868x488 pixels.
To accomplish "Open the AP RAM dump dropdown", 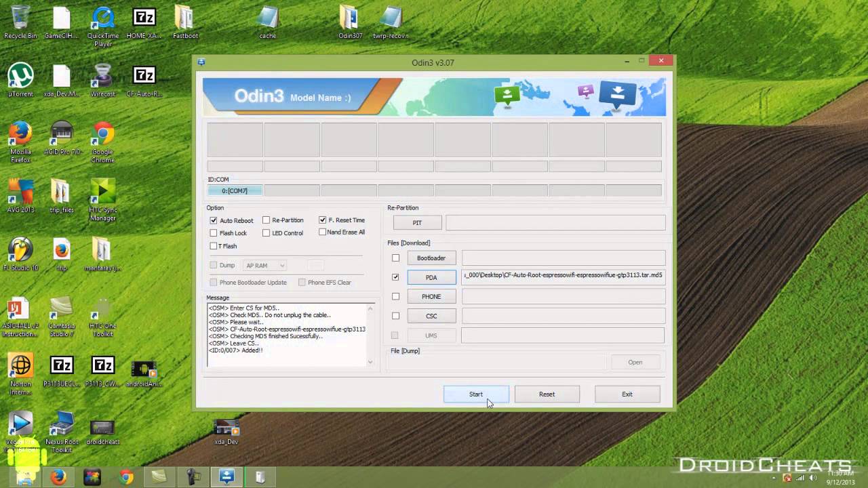I will [x=265, y=266].
